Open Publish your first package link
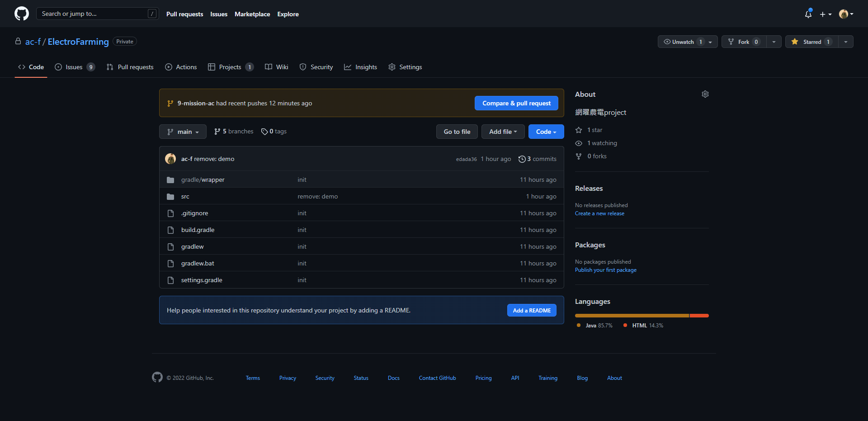This screenshot has height=421, width=868. (606, 270)
